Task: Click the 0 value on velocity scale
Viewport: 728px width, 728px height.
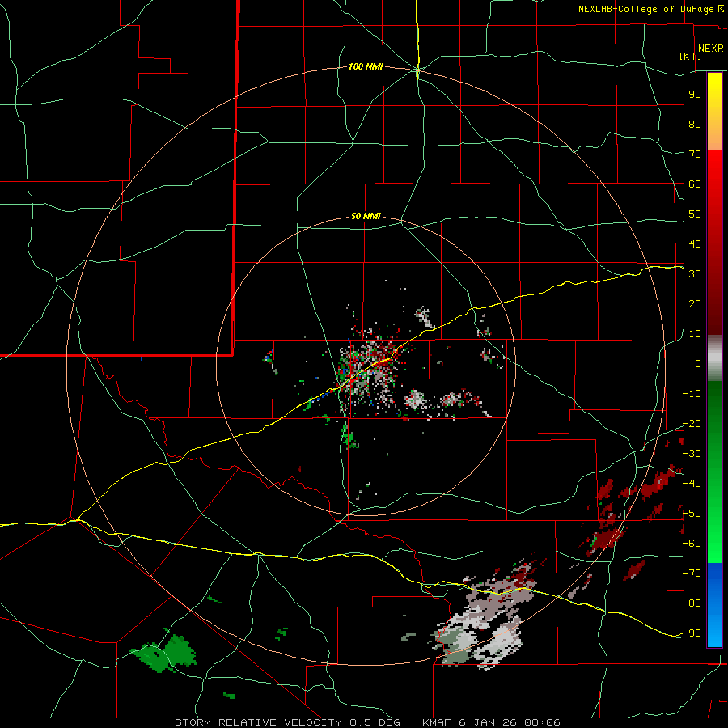Action: tap(698, 364)
